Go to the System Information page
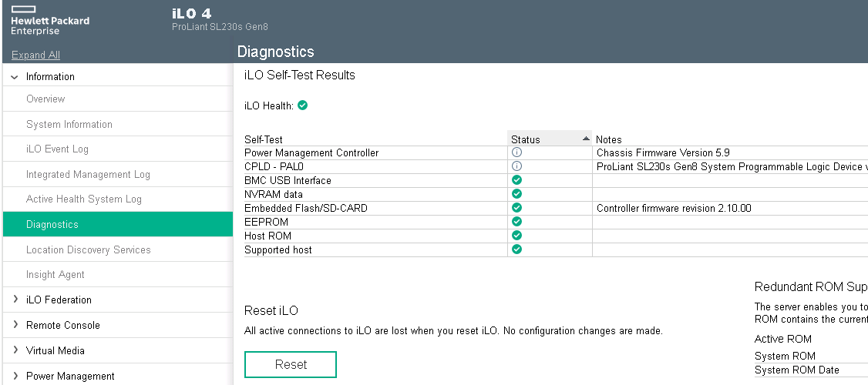This screenshot has width=868, height=385. pos(69,124)
